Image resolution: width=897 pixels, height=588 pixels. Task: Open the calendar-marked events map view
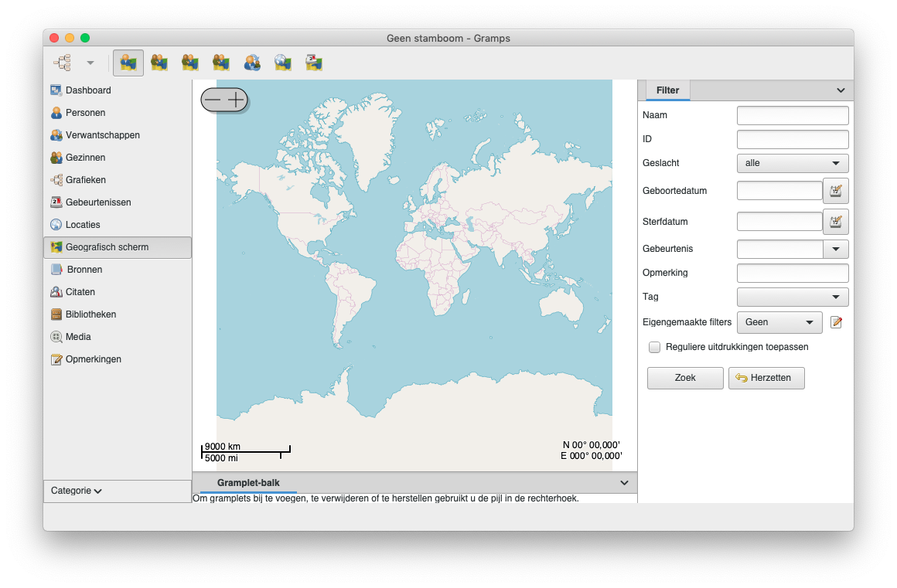click(x=314, y=63)
